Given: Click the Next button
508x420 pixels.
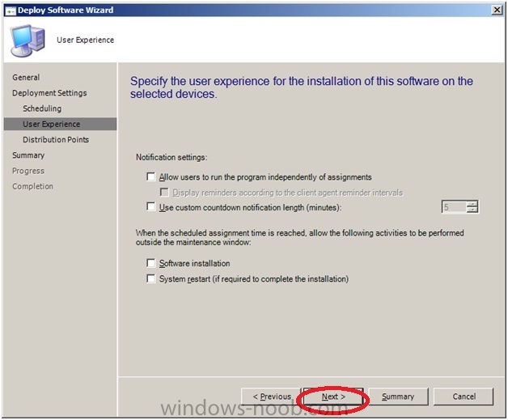Looking at the screenshot, I should [x=333, y=397].
